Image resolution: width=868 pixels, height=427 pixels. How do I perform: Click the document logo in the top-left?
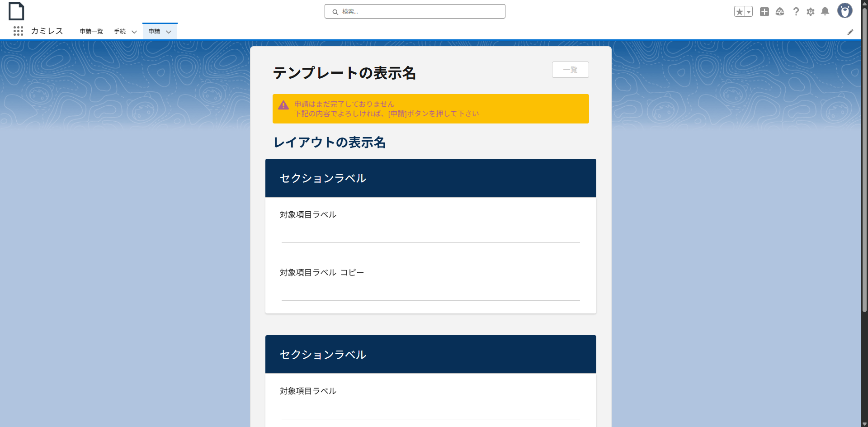coord(16,11)
